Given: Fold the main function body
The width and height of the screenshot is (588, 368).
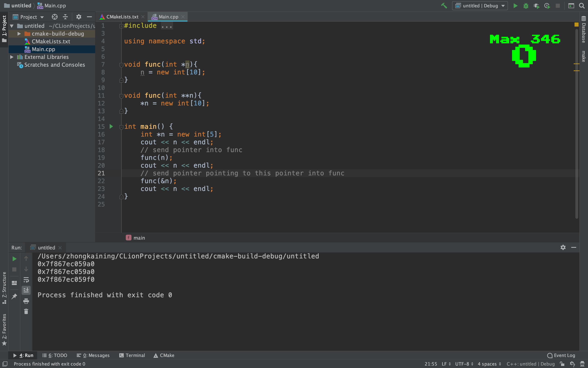Looking at the screenshot, I should (121, 127).
